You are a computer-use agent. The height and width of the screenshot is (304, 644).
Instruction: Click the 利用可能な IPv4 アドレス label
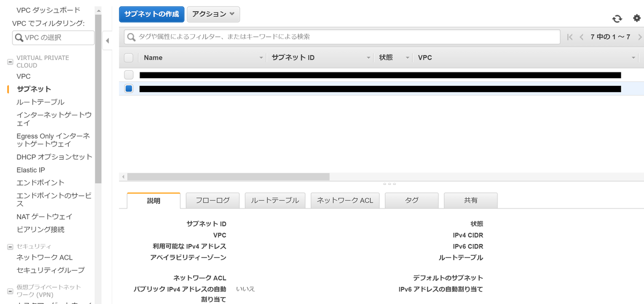pos(189,246)
